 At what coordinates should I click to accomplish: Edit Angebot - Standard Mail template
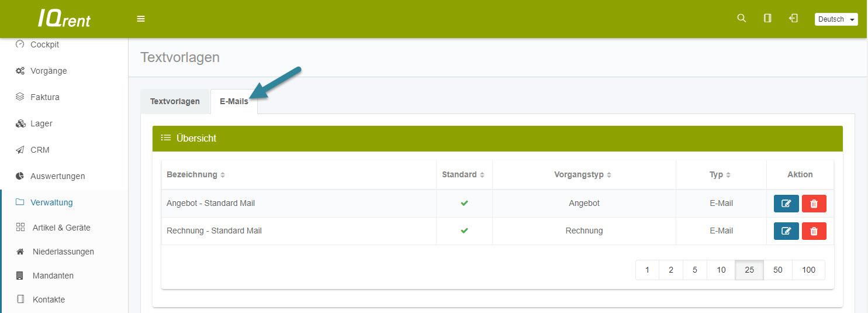(786, 204)
